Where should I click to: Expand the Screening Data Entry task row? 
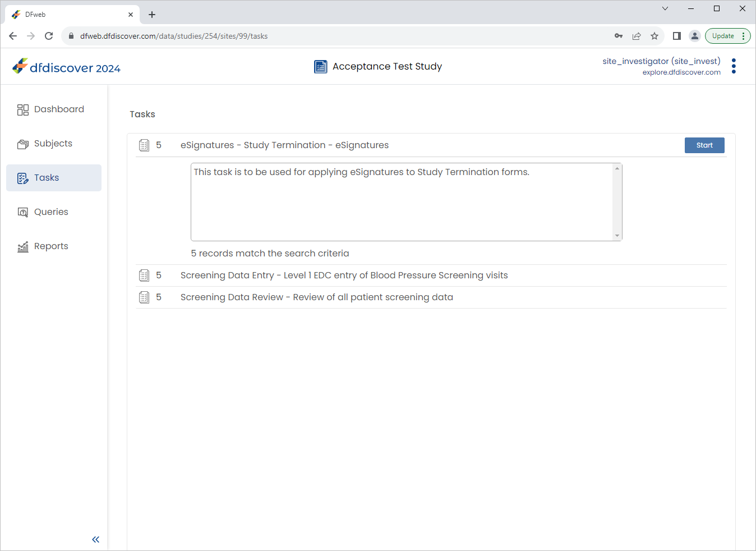point(431,275)
